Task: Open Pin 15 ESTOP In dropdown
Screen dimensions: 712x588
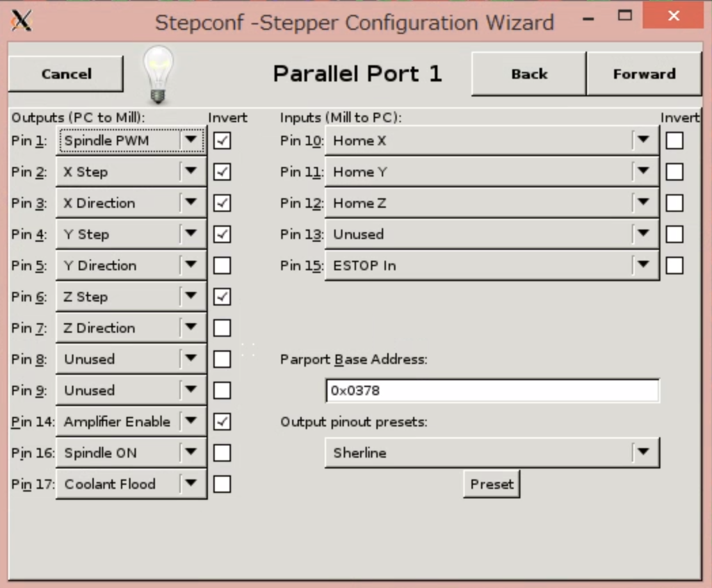Action: [x=492, y=266]
